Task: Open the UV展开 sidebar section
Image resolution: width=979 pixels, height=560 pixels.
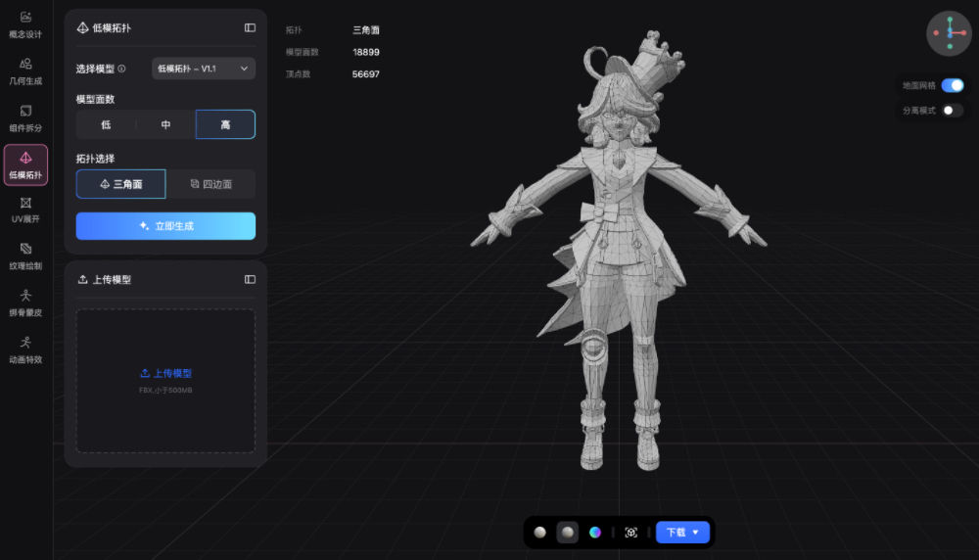Action: [x=25, y=210]
